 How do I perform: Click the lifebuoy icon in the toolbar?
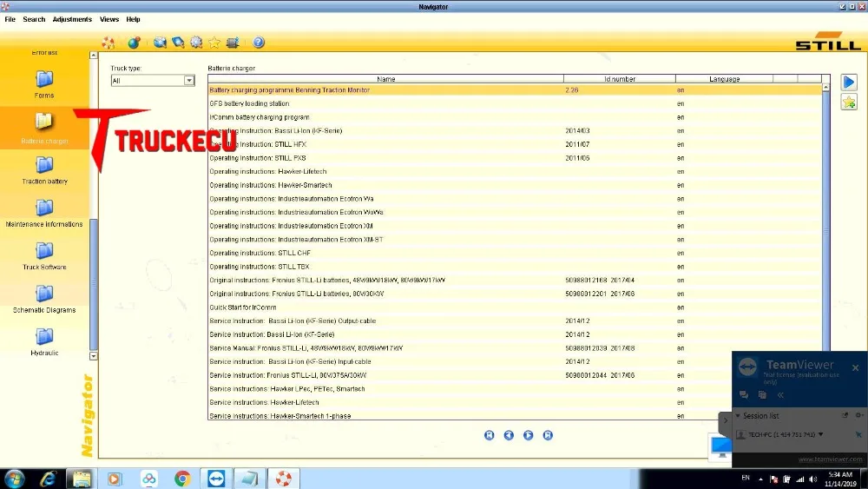coord(108,43)
